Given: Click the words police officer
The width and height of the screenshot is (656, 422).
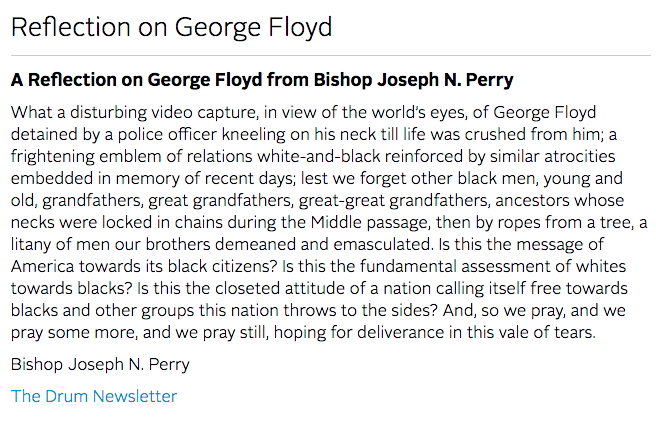Looking at the screenshot, I should point(167,135).
